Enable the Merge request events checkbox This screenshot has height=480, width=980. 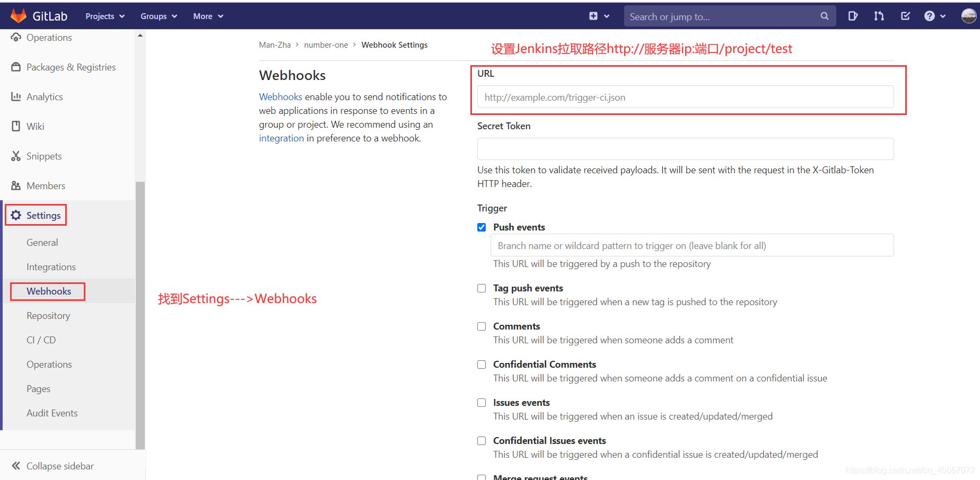[482, 477]
